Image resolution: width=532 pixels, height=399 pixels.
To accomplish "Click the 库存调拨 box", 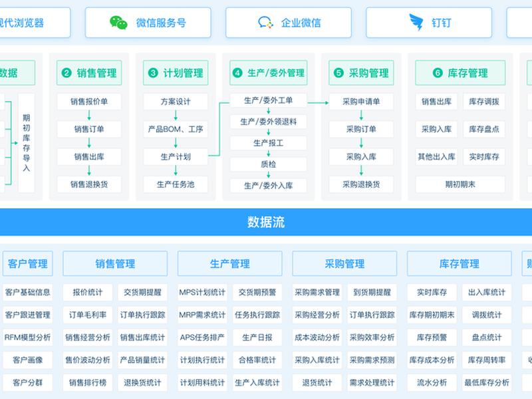I will pyautogui.click(x=484, y=102).
